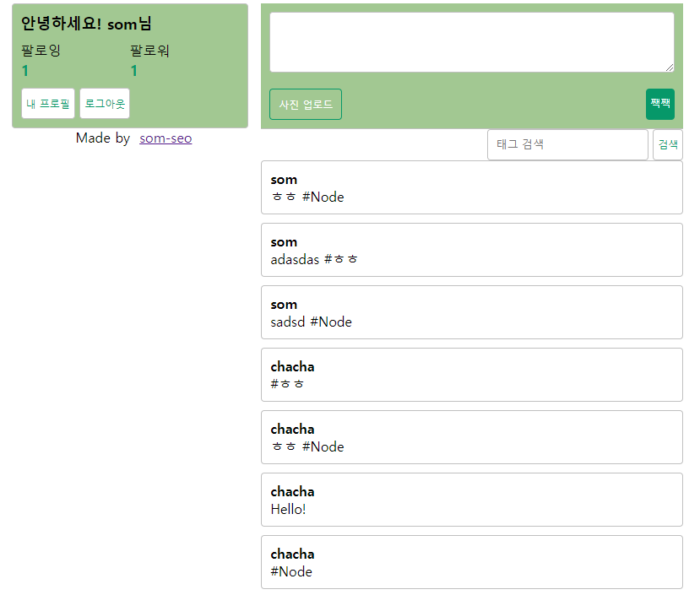Open the som-seo creator link

click(x=166, y=138)
